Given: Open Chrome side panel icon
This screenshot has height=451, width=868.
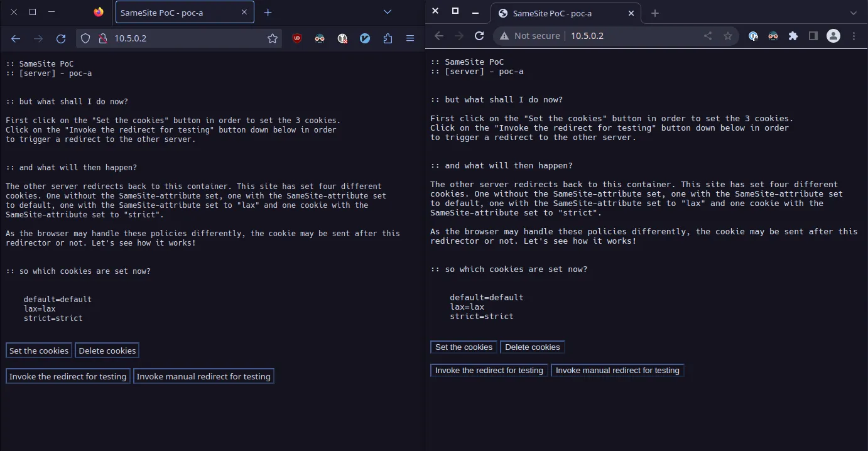Looking at the screenshot, I should coord(813,36).
